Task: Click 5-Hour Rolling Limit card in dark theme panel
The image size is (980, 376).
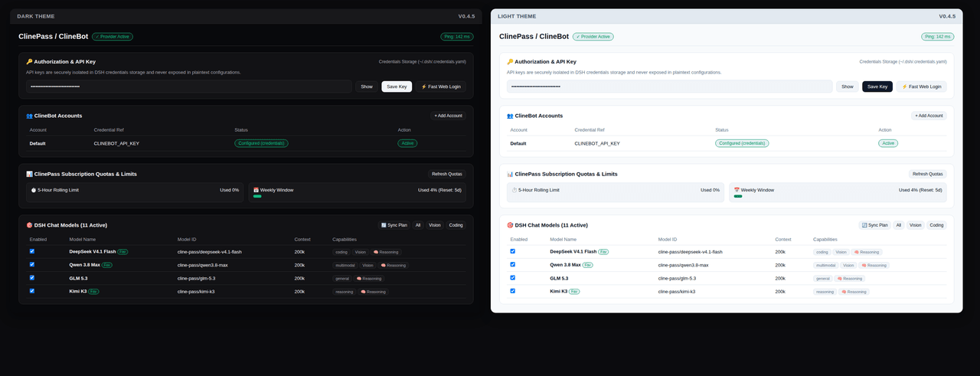Action: (134, 192)
